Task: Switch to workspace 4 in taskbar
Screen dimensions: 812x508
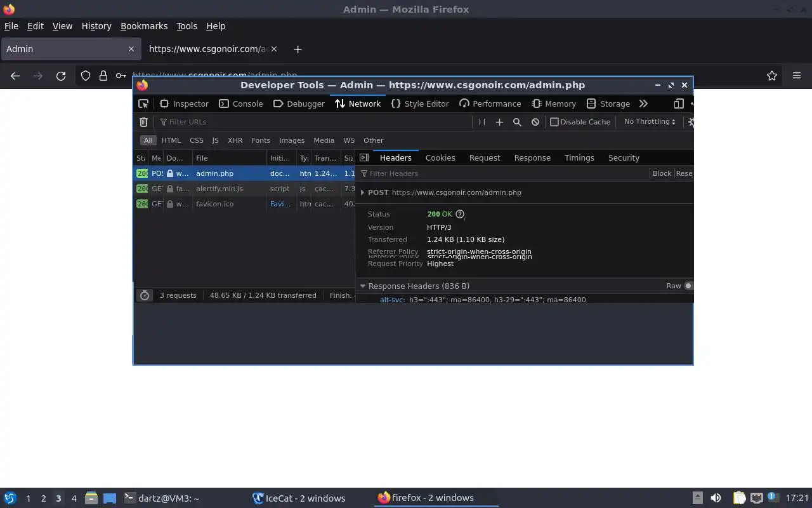Action: coord(74,498)
